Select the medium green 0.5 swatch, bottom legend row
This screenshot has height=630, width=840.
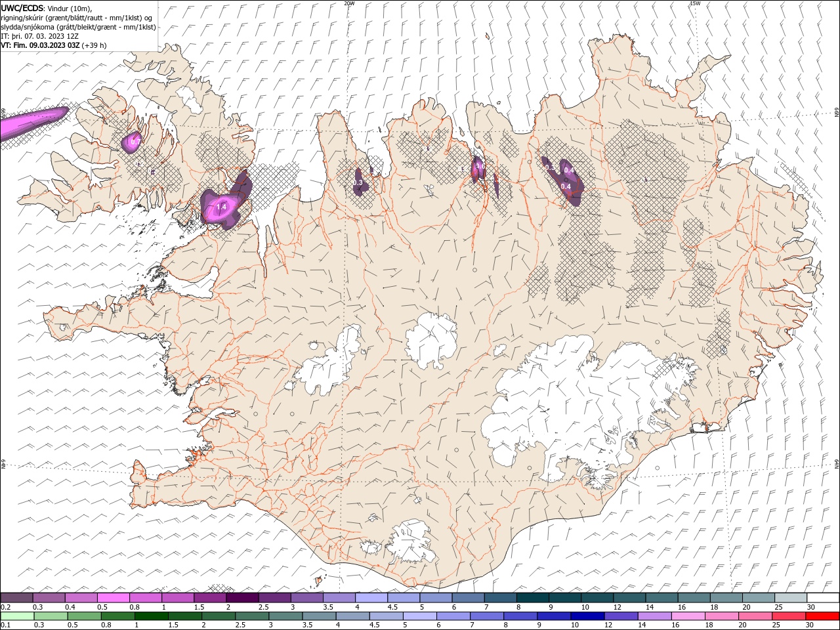[x=84, y=616]
